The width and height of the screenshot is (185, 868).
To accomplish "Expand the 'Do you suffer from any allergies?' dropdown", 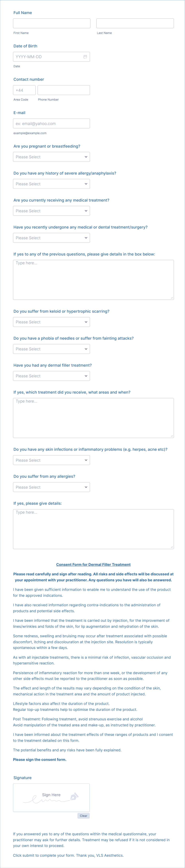I will (x=51, y=487).
